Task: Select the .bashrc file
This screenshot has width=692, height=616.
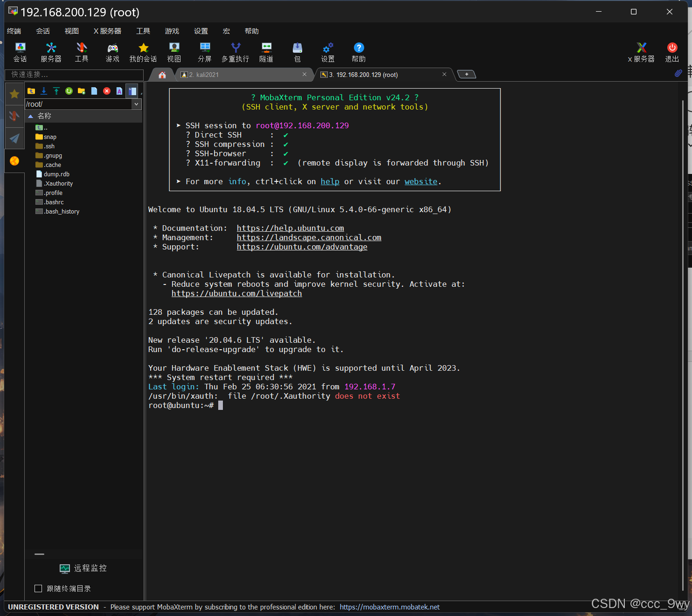Action: point(49,202)
